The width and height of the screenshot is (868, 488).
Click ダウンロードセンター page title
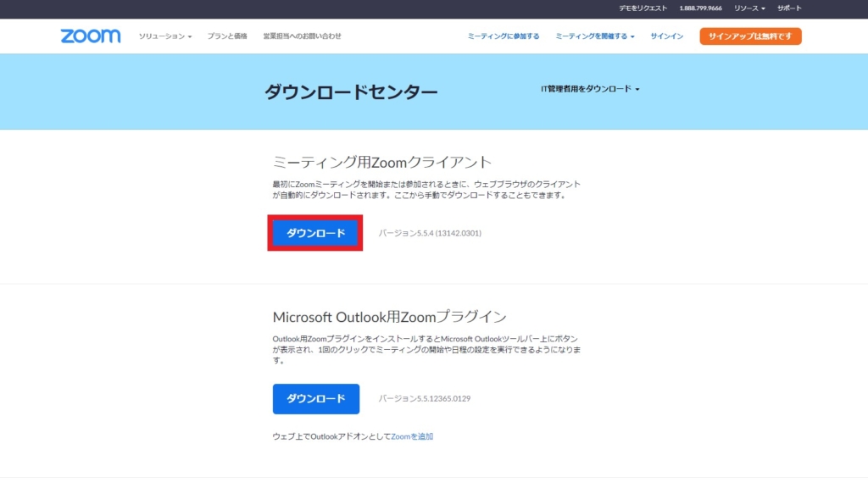tap(351, 91)
